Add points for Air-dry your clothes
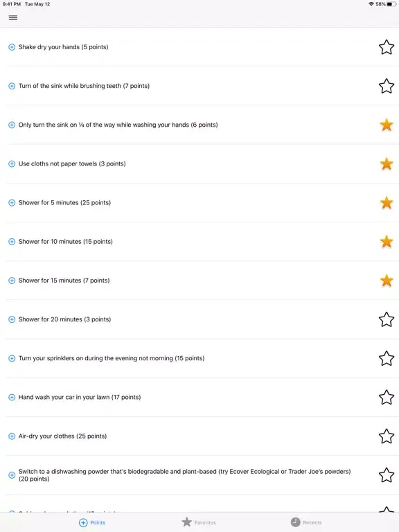 [x=12, y=436]
